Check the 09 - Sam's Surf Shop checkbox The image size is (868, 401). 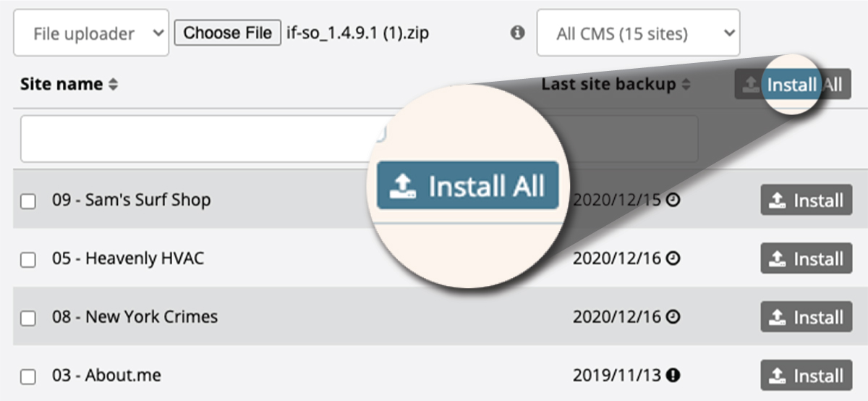(x=27, y=202)
